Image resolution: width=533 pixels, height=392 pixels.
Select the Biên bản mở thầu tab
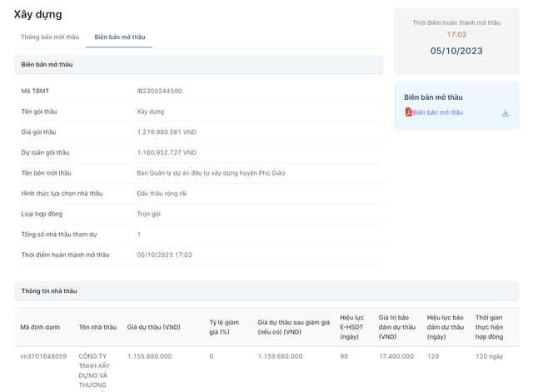(120, 37)
